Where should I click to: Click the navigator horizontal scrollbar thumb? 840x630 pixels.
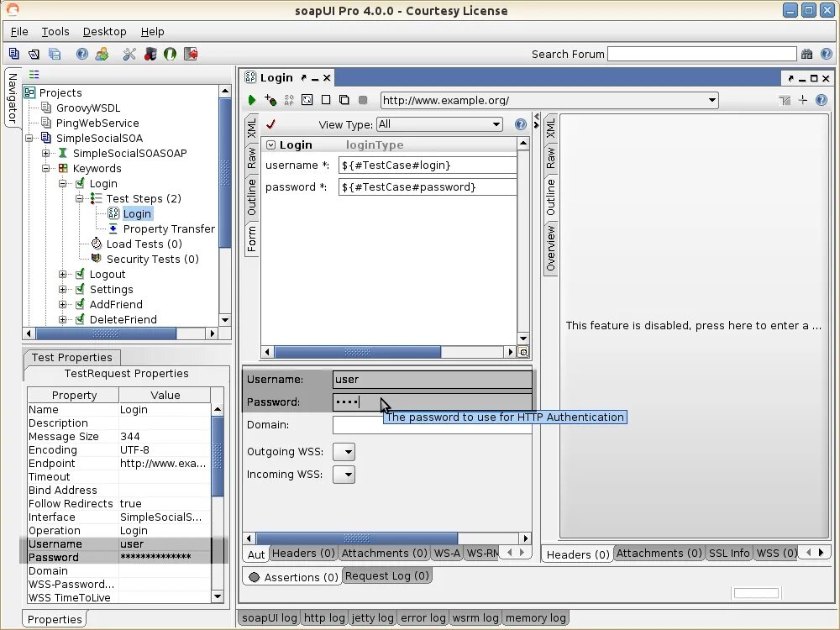pos(106,333)
